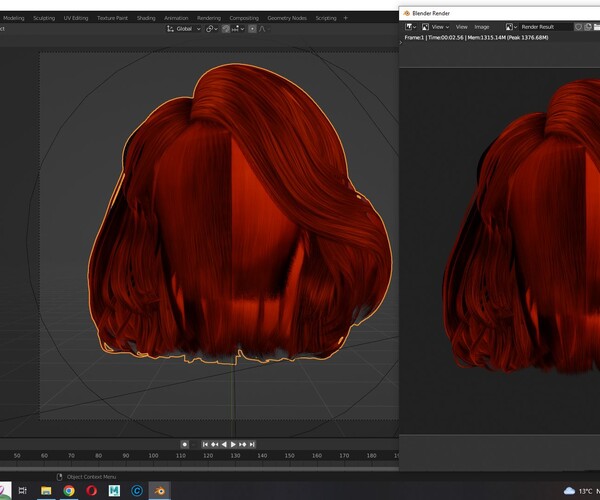
Task: Switch to the Compositing workspace tab
Action: [x=244, y=18]
